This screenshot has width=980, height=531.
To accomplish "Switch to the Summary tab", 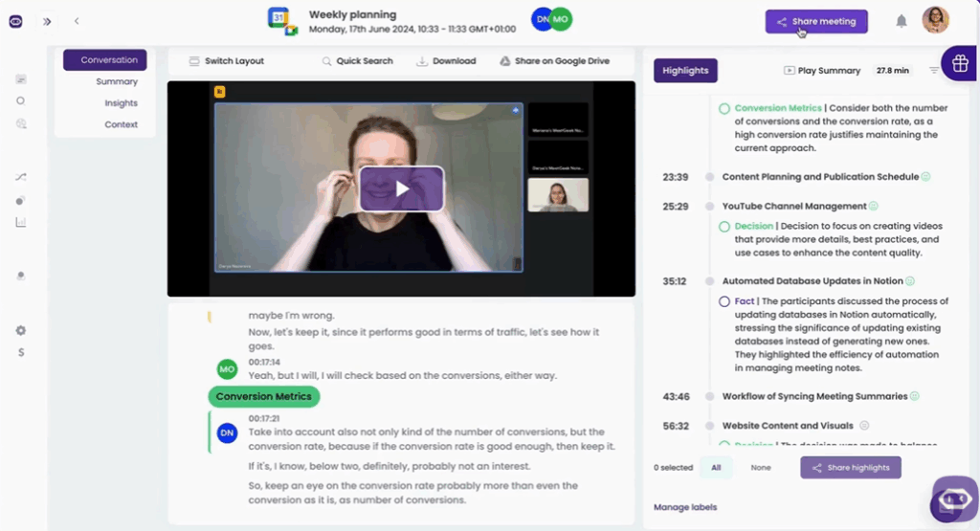I will pyautogui.click(x=117, y=81).
